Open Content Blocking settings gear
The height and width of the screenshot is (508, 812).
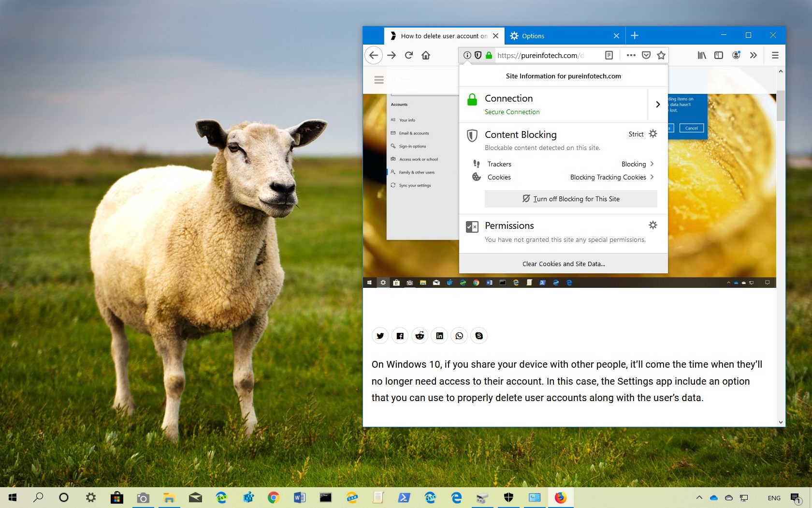point(653,134)
